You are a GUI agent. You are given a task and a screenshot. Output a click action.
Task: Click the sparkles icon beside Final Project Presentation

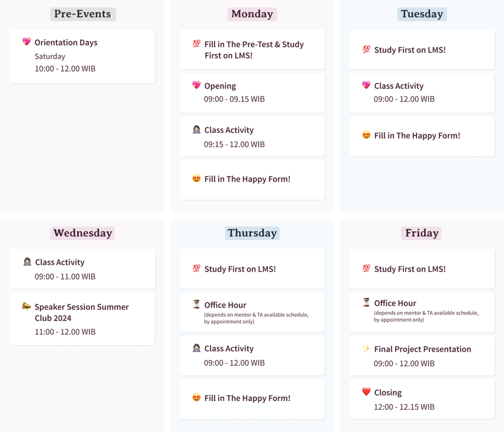pos(366,348)
